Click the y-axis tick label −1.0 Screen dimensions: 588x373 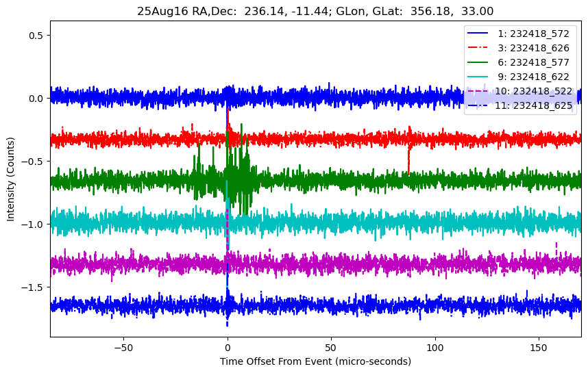click(33, 224)
